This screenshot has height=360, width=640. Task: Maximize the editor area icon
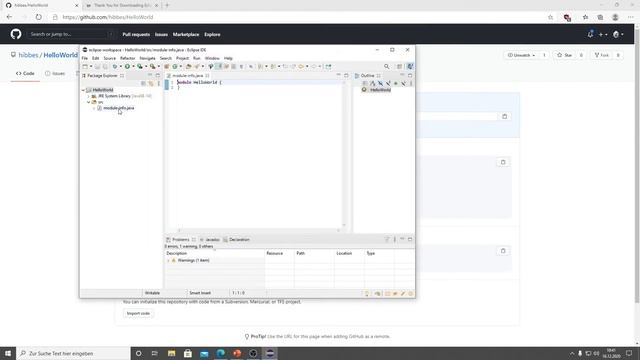tap(346, 76)
